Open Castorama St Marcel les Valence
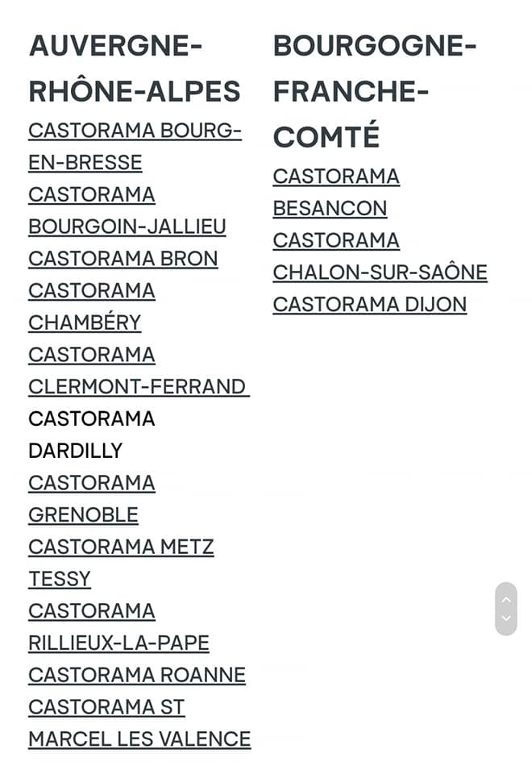This screenshot has height=774, width=532. 139,722
